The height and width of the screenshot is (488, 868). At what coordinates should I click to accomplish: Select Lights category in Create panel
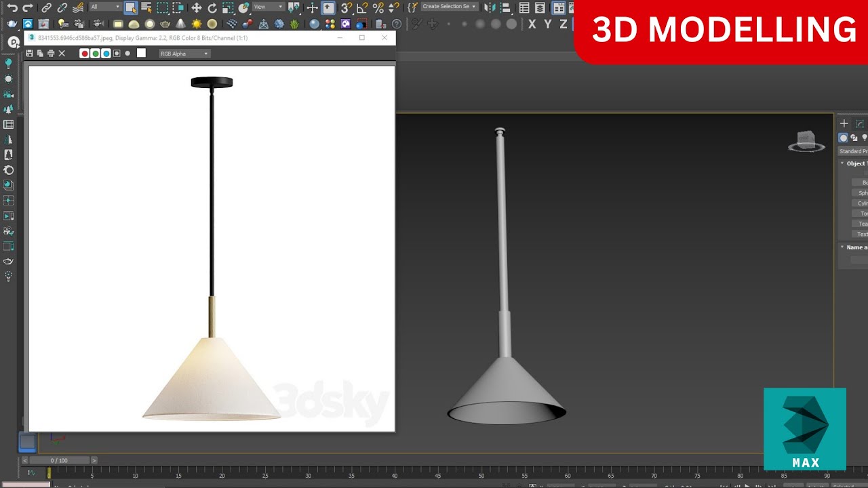865,138
